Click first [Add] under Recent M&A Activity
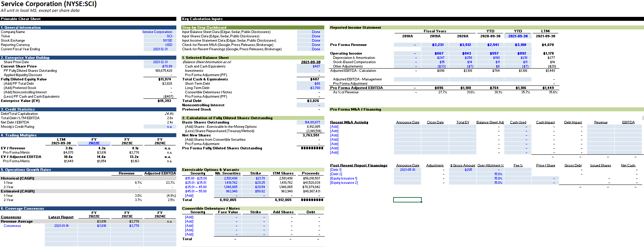 pyautogui.click(x=334, y=127)
